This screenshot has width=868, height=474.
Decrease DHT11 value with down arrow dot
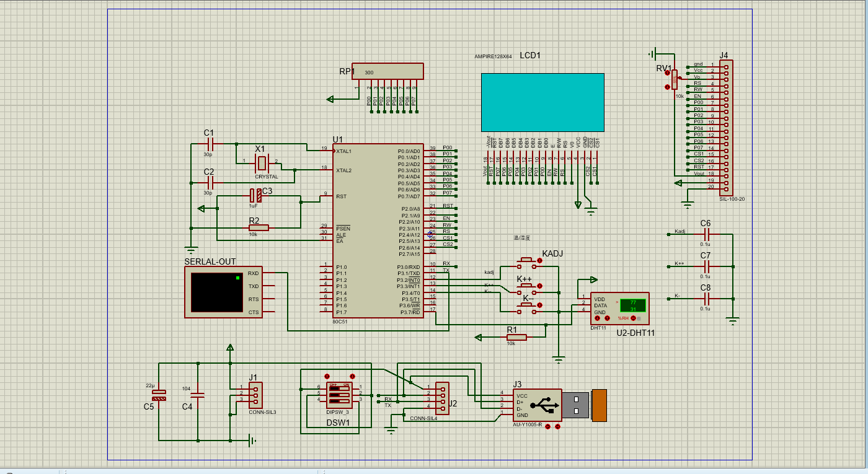click(x=597, y=318)
